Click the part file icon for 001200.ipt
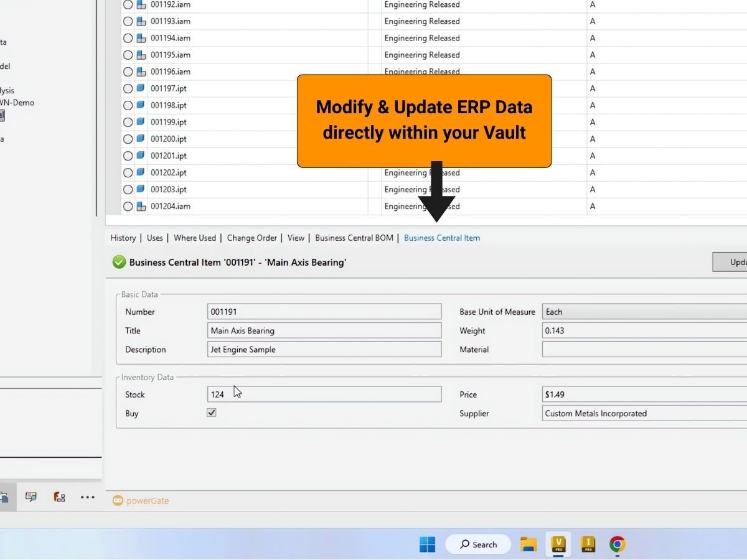Viewport: 747px width, 560px height. tap(141, 139)
